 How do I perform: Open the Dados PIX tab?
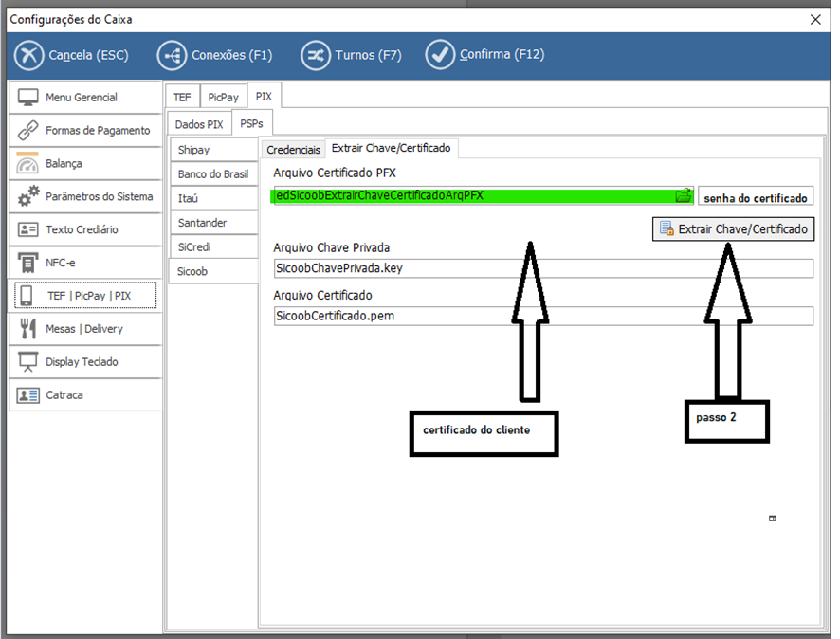(x=199, y=125)
